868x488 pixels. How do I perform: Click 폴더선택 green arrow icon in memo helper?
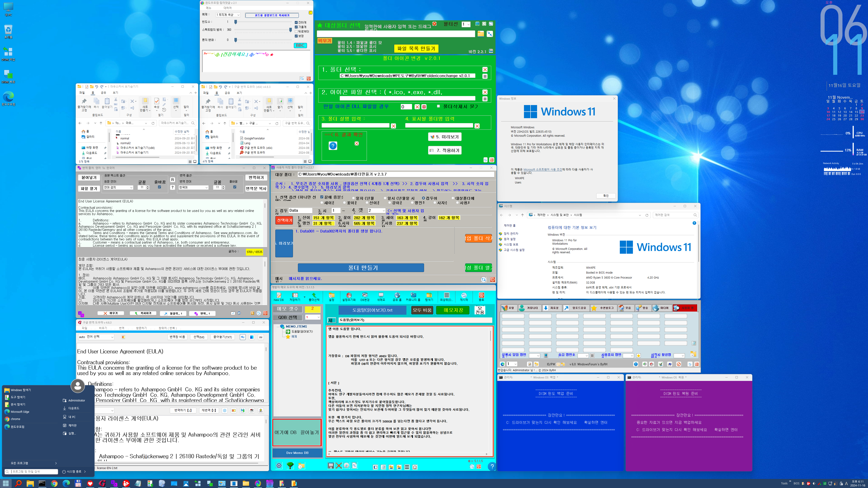pyautogui.click(x=314, y=297)
